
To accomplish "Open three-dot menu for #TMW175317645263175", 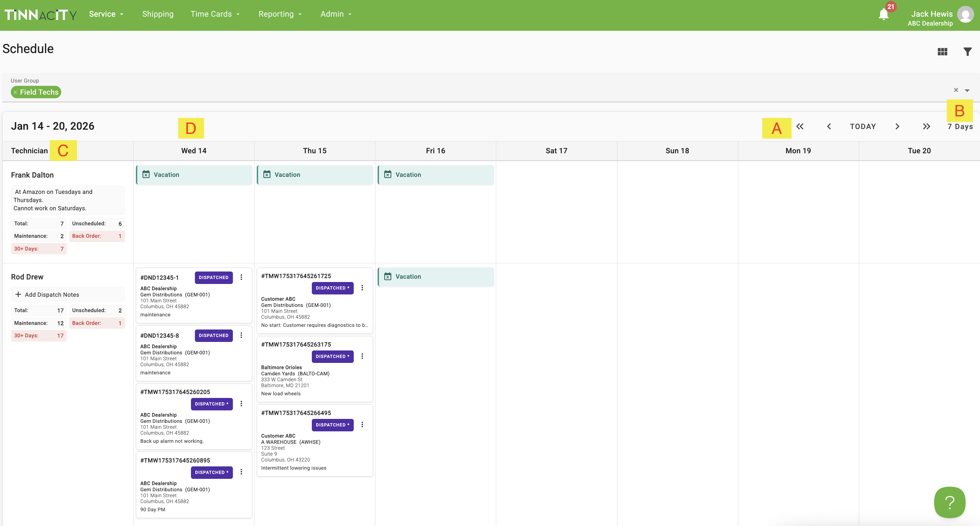I will click(362, 356).
